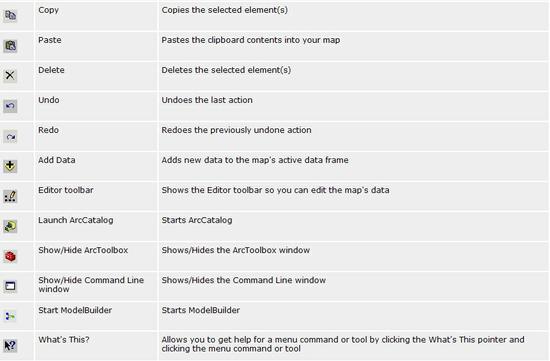Click the What's This pointer icon

[x=10, y=346]
